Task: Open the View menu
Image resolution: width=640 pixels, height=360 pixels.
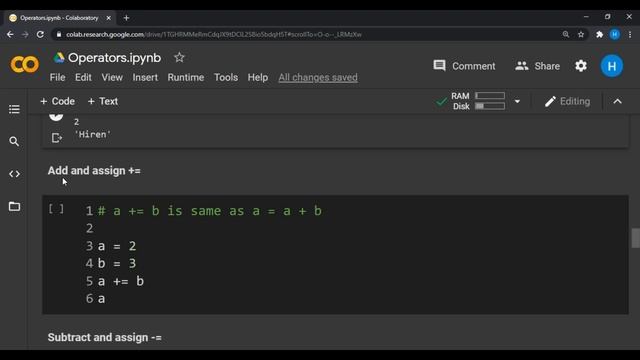Action: [x=112, y=78]
